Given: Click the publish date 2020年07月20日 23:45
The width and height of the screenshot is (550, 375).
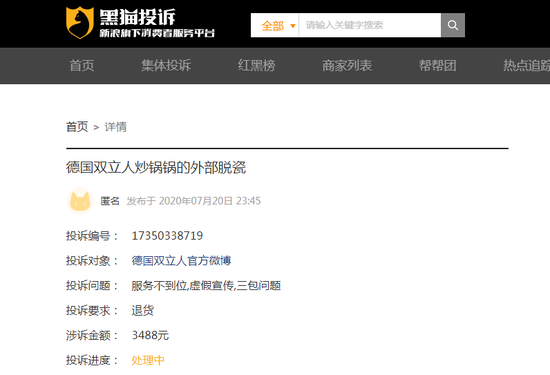Looking at the screenshot, I should (x=210, y=201).
